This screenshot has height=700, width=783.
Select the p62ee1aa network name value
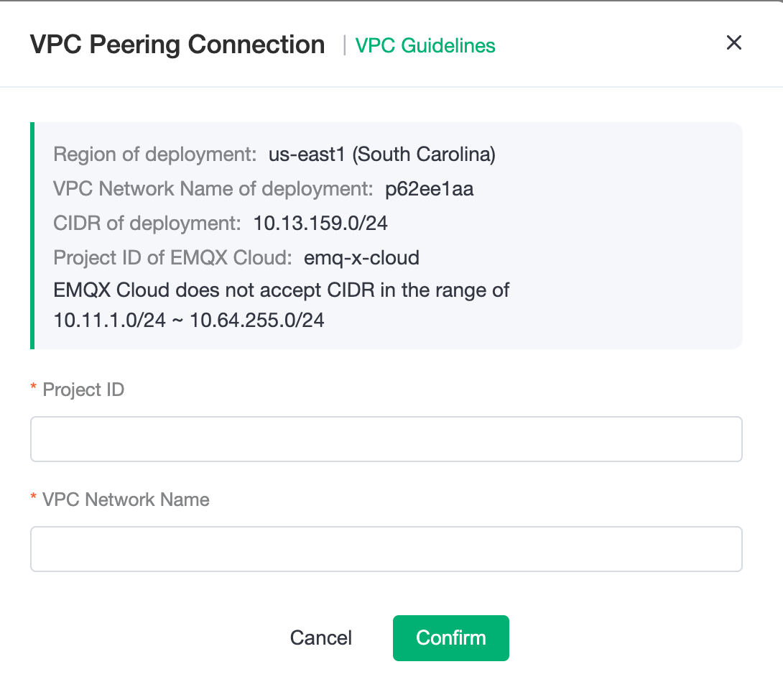[429, 189]
